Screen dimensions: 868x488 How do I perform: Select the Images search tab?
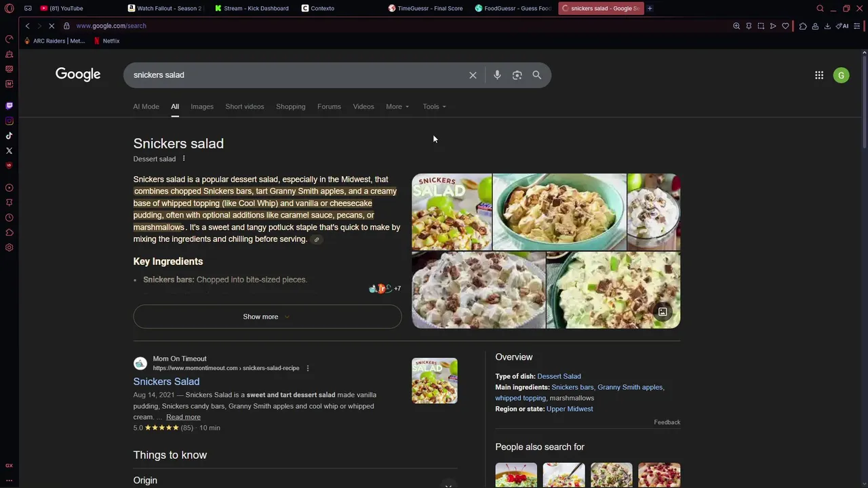(202, 106)
